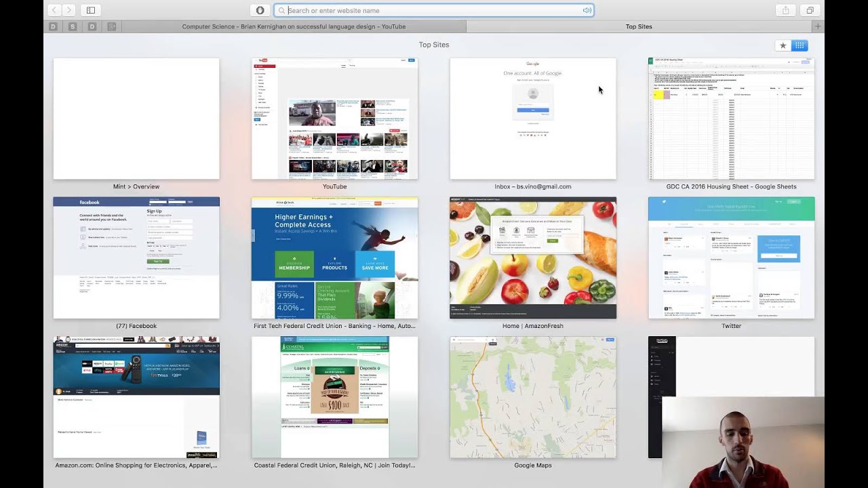Click the 'Twitter' caption under thumbnail
Screen dimensions: 868x488
(731, 326)
